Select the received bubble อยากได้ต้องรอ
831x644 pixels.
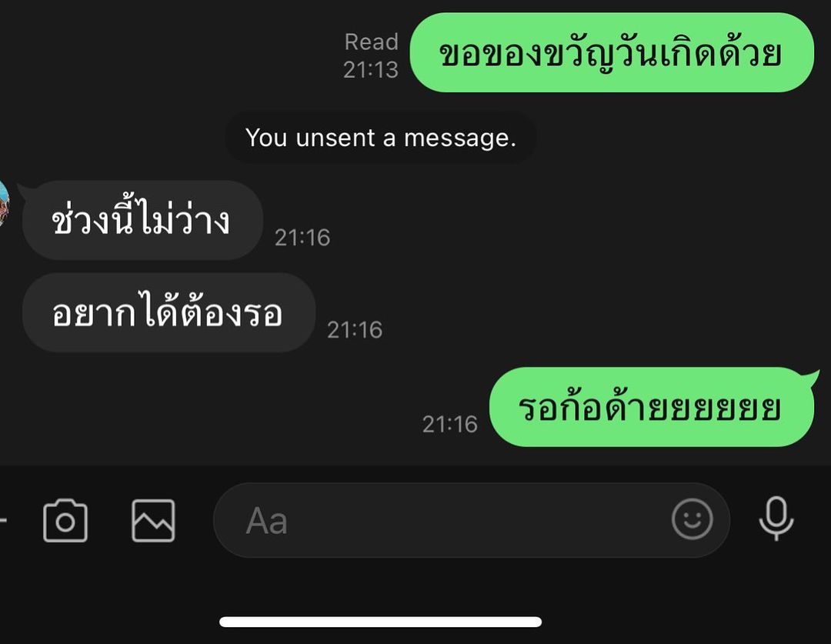click(x=169, y=312)
